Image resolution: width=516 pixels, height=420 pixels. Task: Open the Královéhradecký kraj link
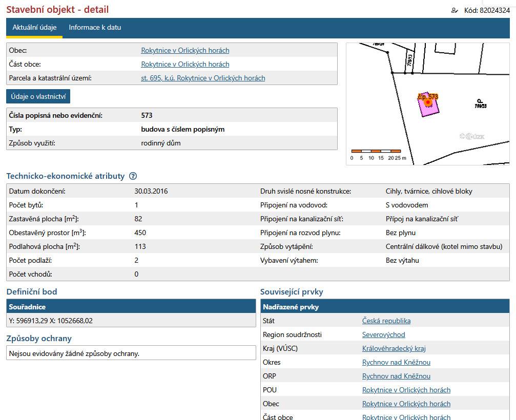(x=394, y=348)
